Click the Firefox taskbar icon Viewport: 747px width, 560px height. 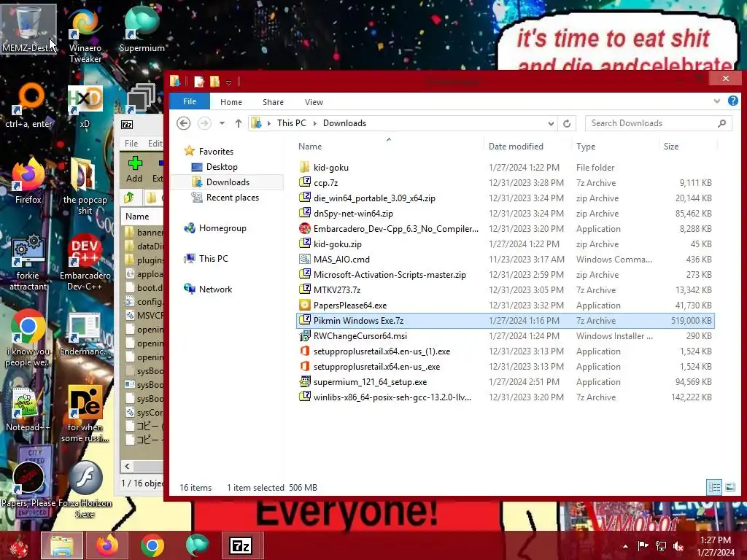coord(107,545)
